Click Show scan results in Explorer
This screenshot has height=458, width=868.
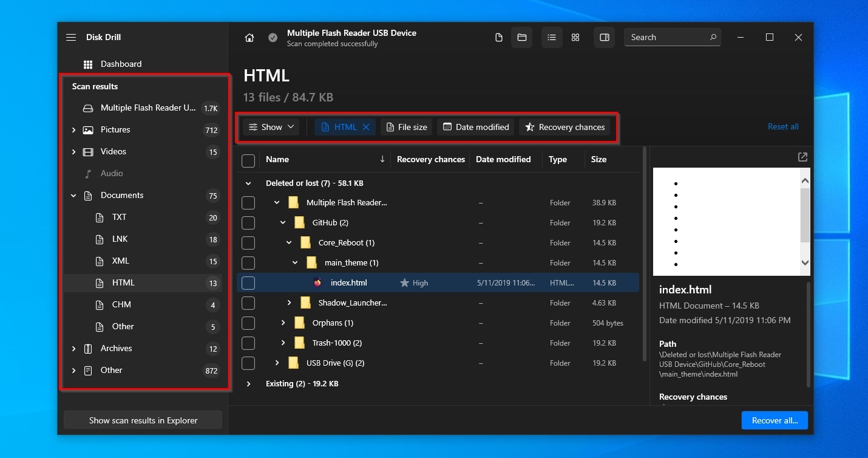click(143, 420)
